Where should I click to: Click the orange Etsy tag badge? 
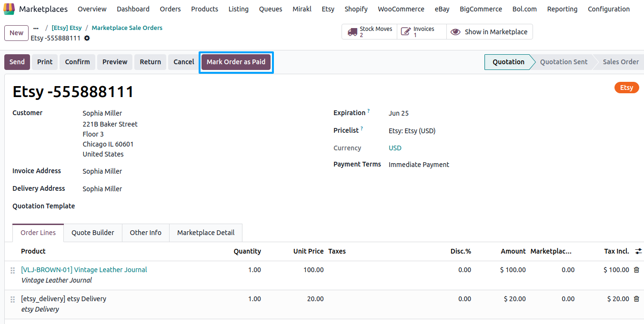[626, 88]
